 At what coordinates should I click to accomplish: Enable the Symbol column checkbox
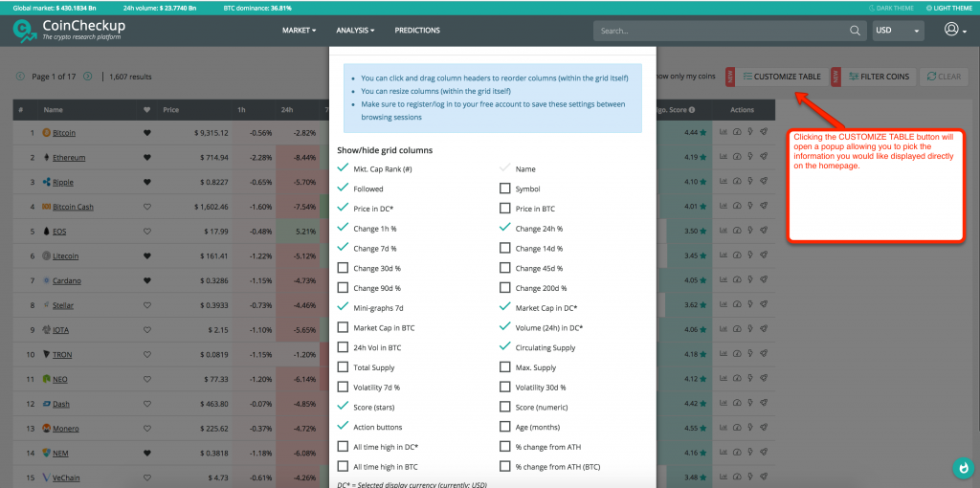point(504,189)
